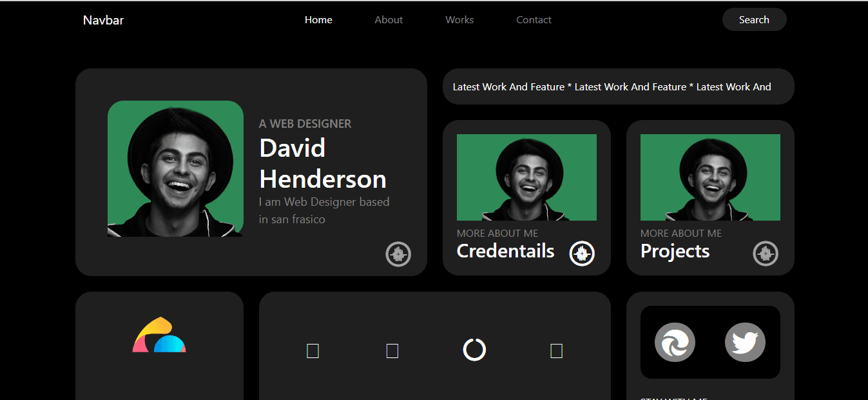This screenshot has width=868, height=400.
Task: Click the round icon in David Henderson's card
Action: click(x=398, y=254)
